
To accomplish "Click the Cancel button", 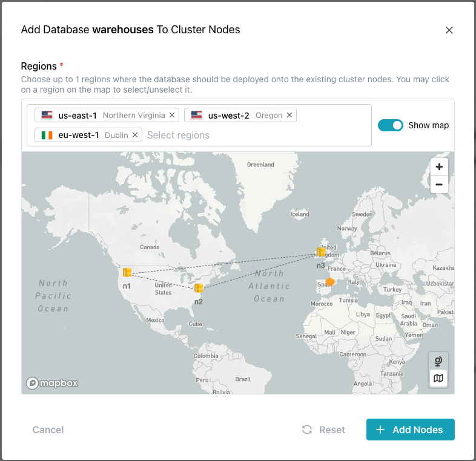I will tap(48, 430).
